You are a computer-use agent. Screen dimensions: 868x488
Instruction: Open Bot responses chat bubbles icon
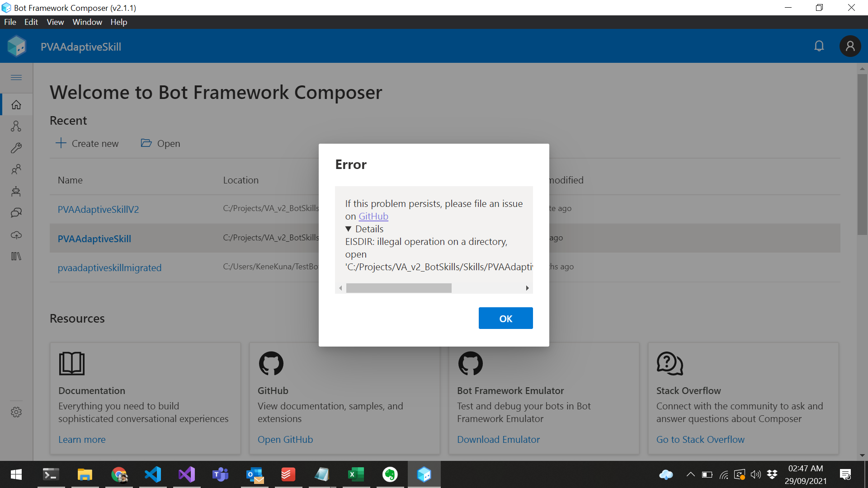(16, 213)
